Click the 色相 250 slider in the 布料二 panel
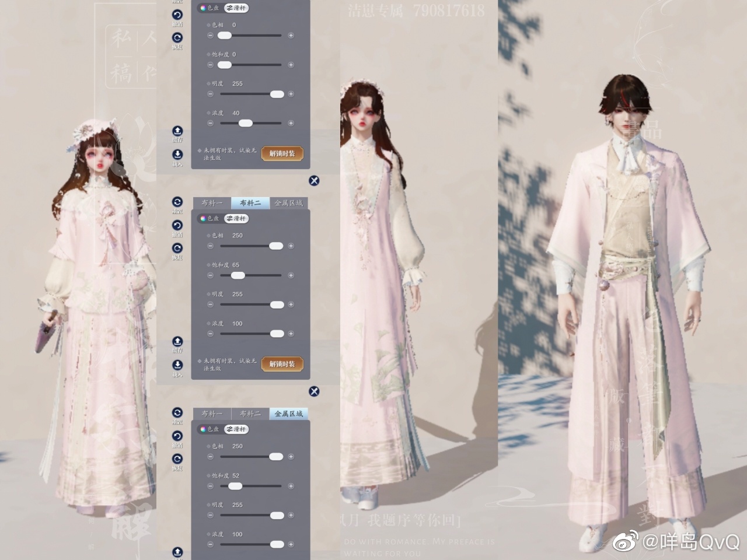Image resolution: width=747 pixels, height=560 pixels. point(250,246)
